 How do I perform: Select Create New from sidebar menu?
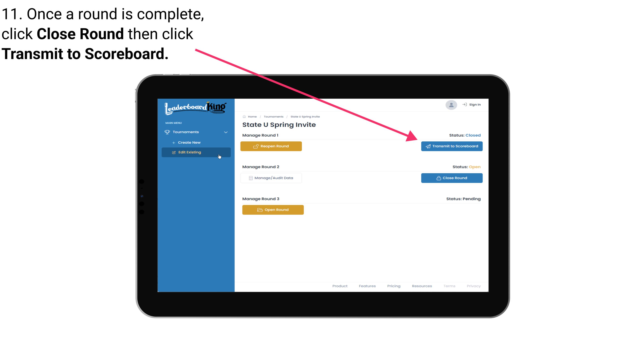point(189,142)
